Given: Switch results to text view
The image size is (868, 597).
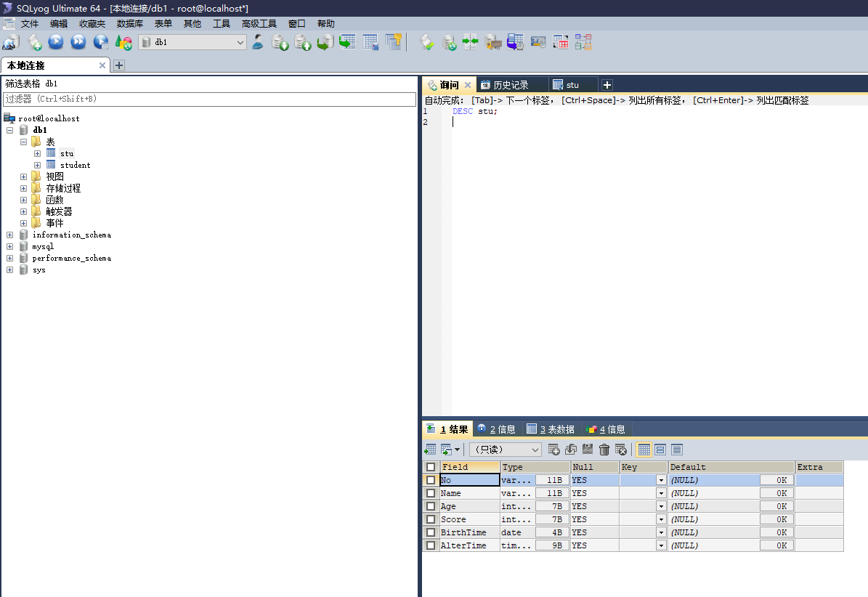Looking at the screenshot, I should tap(676, 450).
